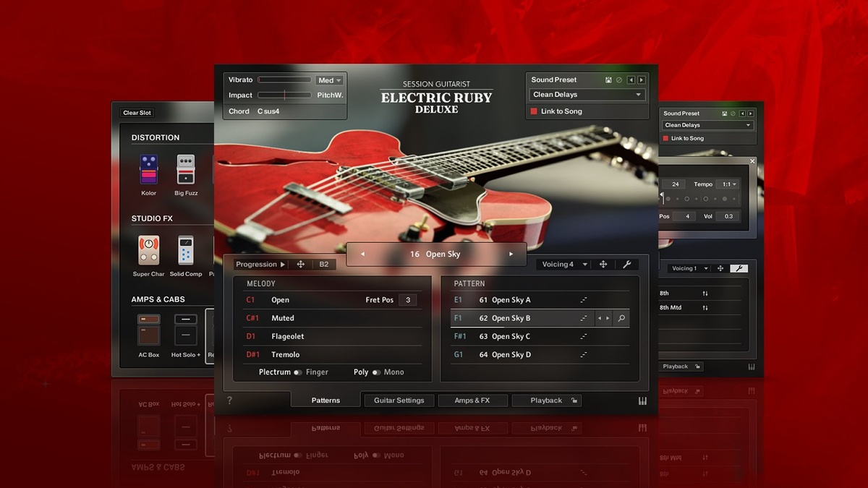Click the Fret Pos value field
Screen dimensions: 868x488
pyautogui.click(x=407, y=300)
